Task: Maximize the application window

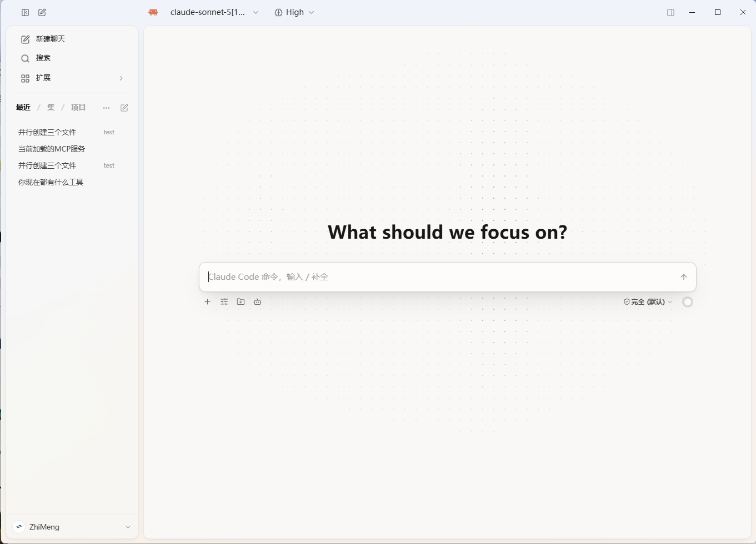Action: [x=718, y=12]
